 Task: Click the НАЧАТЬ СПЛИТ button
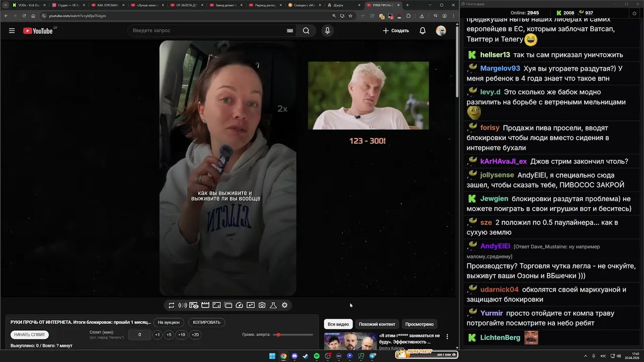click(30, 335)
